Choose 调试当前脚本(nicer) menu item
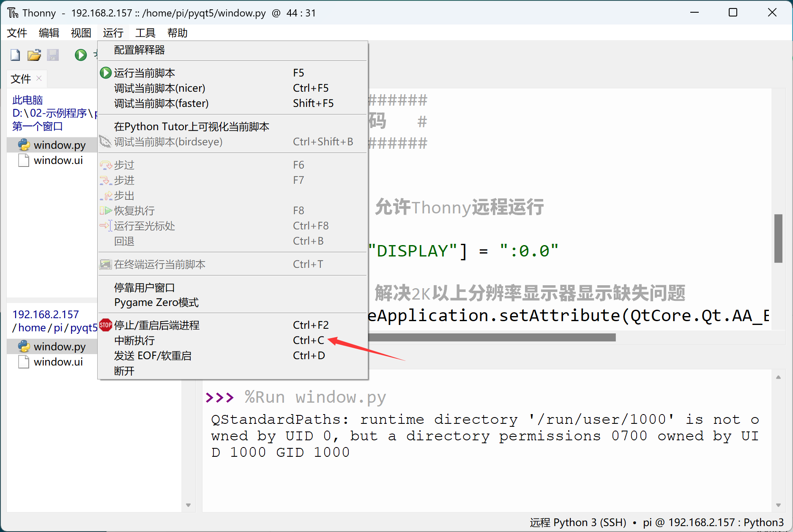Viewport: 793px width, 532px height. tap(232, 88)
